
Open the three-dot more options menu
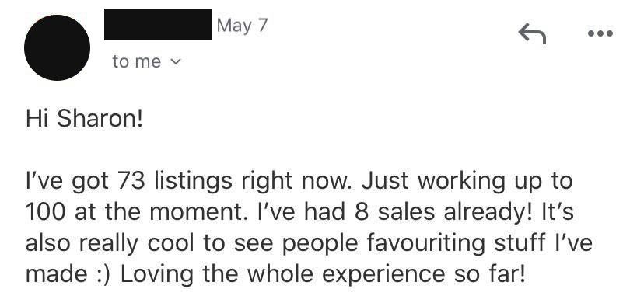(x=600, y=33)
